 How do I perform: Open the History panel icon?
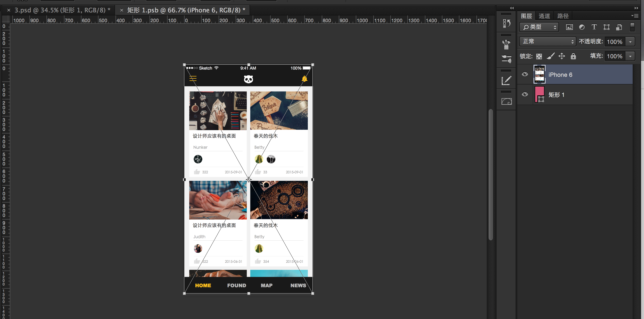[x=506, y=23]
